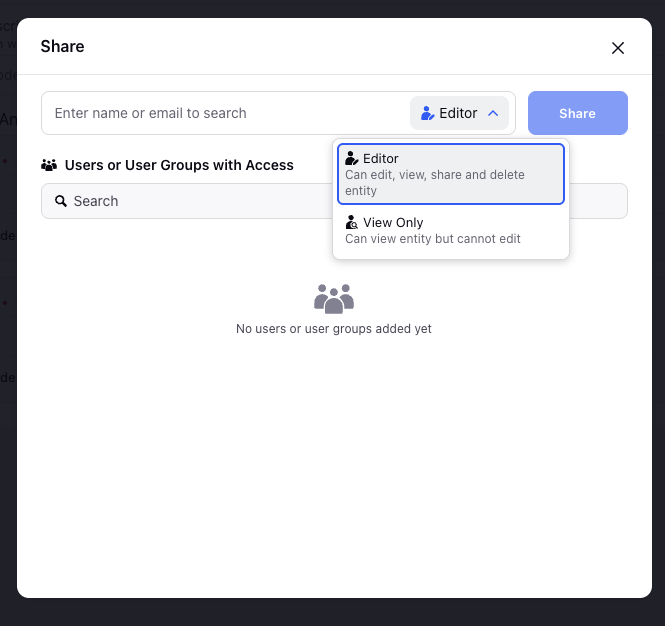Click the pencil-person icon beside Editor option
The height and width of the screenshot is (626, 665).
point(352,158)
